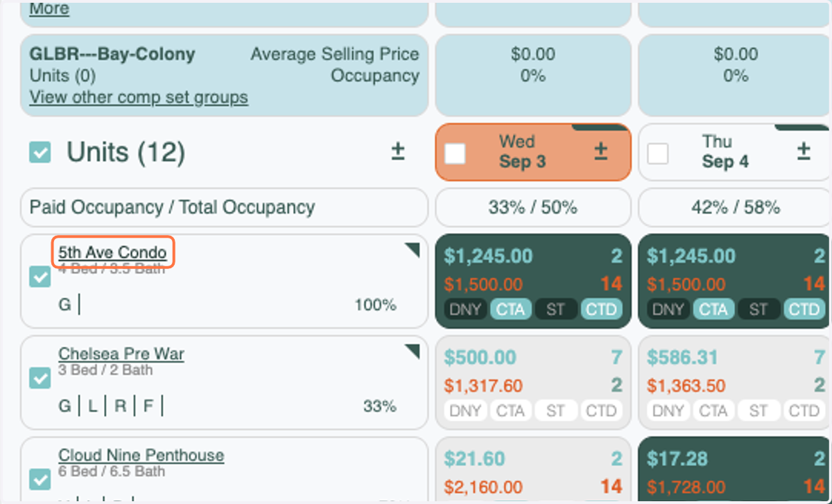The width and height of the screenshot is (832, 504).
Task: Uncheck the 5th Ave Condo row checkbox
Action: (x=40, y=277)
